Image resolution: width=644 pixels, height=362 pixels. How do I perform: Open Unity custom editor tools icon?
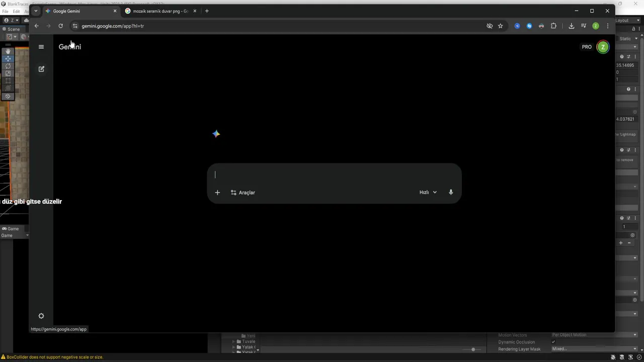(x=8, y=96)
